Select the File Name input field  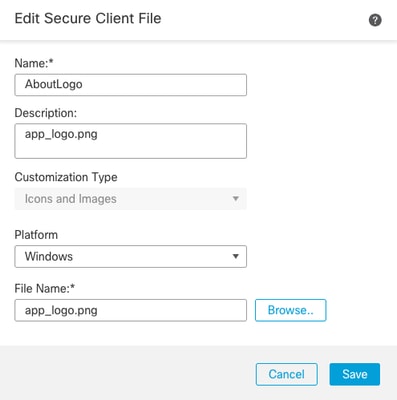pos(131,310)
